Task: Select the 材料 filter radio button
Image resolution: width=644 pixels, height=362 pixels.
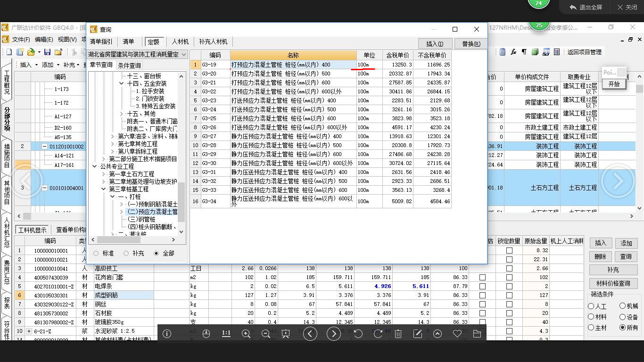Action: click(591, 317)
